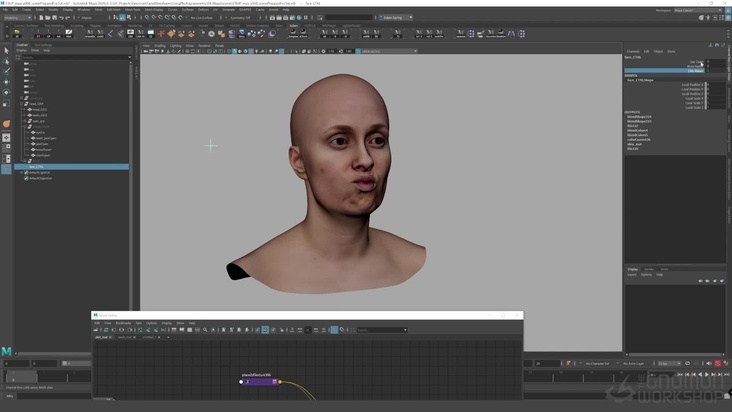Switch to four-view pane layout
The width and height of the screenshot is (732, 412).
pyautogui.click(x=7, y=148)
